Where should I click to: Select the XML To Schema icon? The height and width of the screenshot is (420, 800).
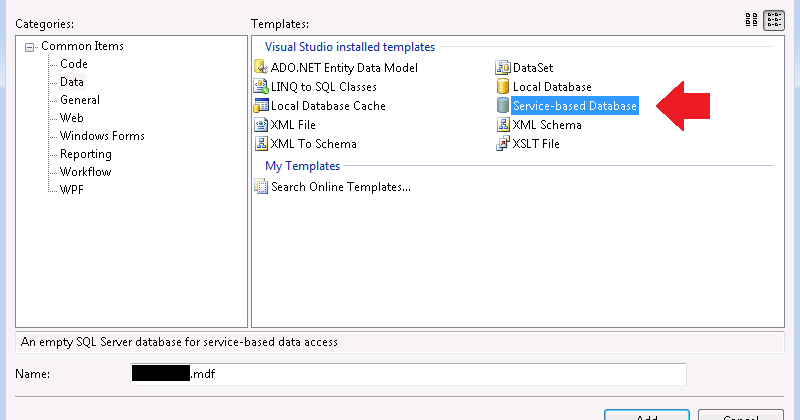(x=261, y=143)
